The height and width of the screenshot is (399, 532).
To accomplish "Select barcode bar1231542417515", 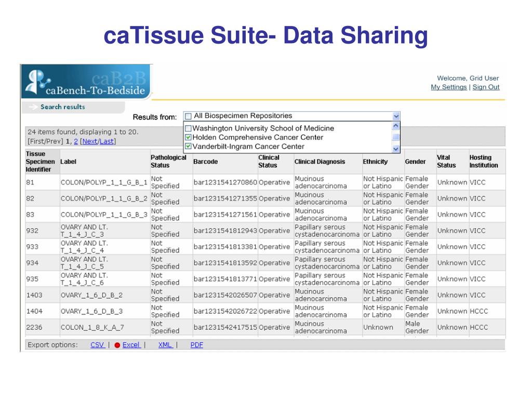I will [225, 327].
